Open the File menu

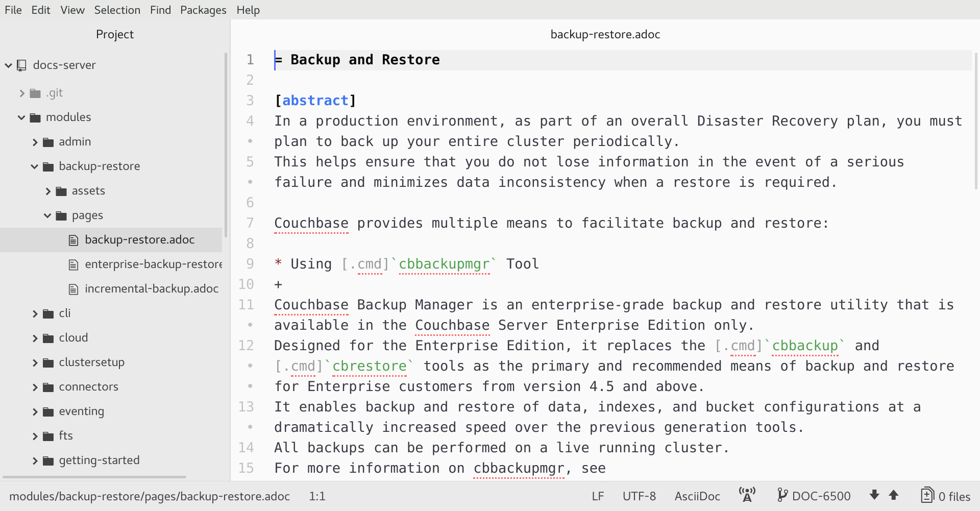pos(13,10)
